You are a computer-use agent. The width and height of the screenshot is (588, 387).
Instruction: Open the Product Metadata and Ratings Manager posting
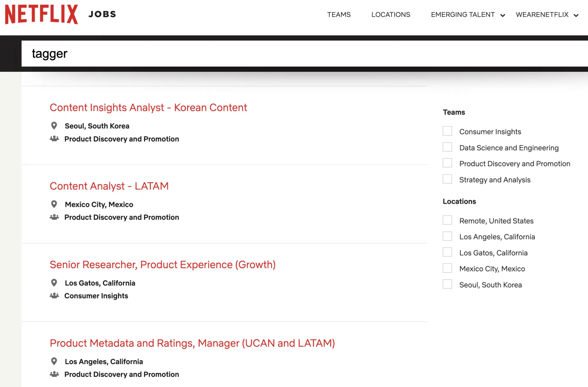192,343
